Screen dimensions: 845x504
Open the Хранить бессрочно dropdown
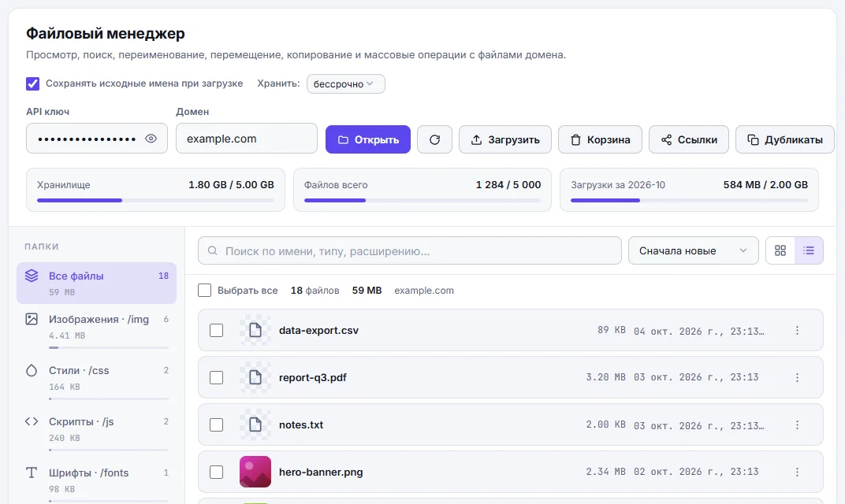345,83
